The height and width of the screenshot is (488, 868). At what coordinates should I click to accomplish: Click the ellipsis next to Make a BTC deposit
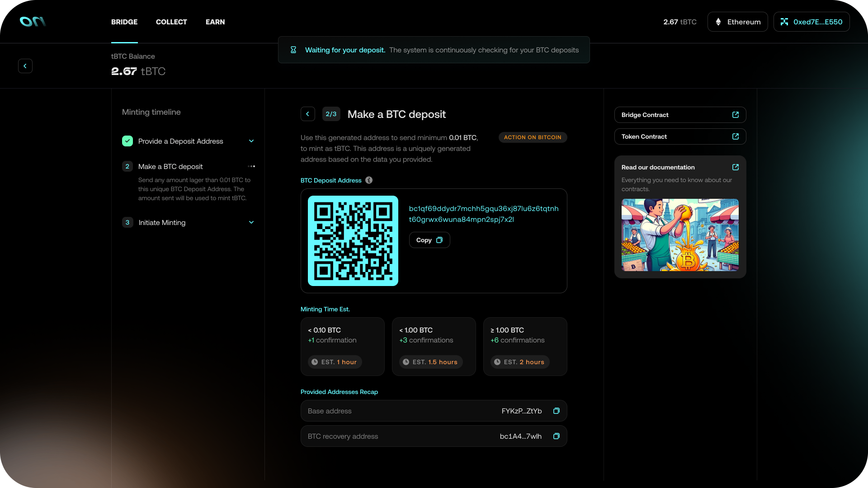pos(251,166)
